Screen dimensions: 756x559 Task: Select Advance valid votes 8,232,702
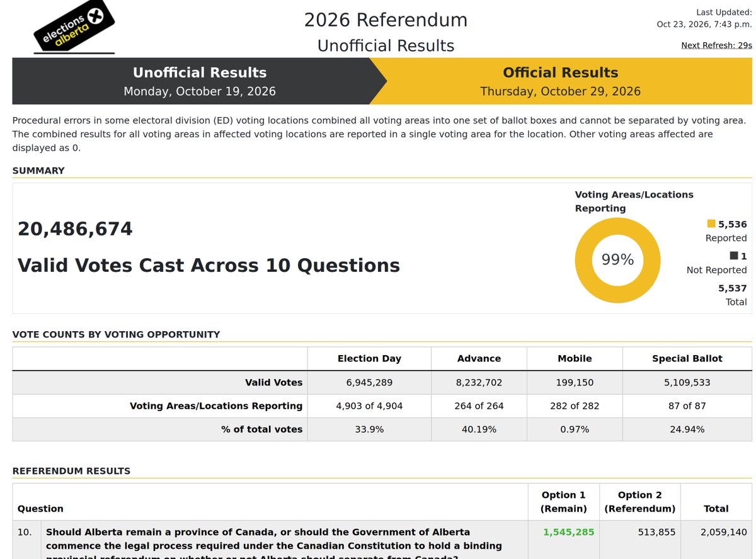[x=479, y=382]
